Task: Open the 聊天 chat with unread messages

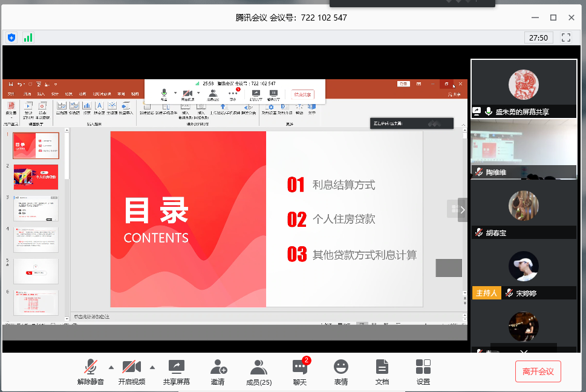Action: pos(300,371)
